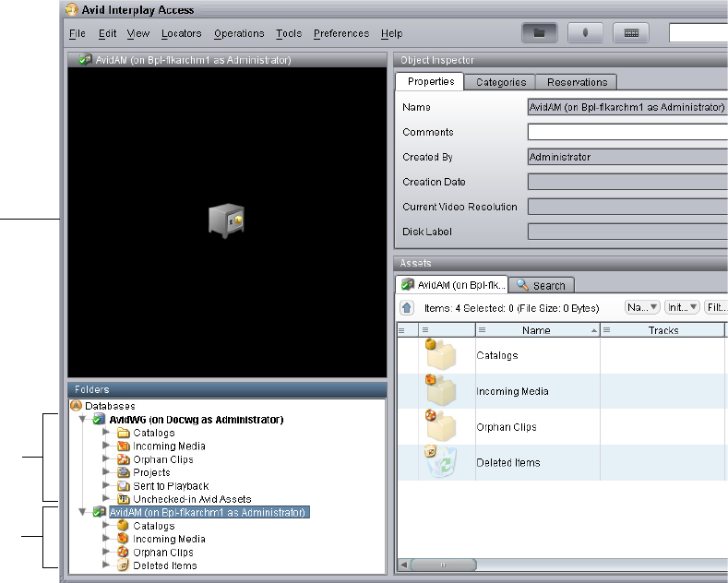Viewport: 728px width, 583px height.
Task: Click the Incoming Media icon under AvidWG
Action: (x=124, y=446)
